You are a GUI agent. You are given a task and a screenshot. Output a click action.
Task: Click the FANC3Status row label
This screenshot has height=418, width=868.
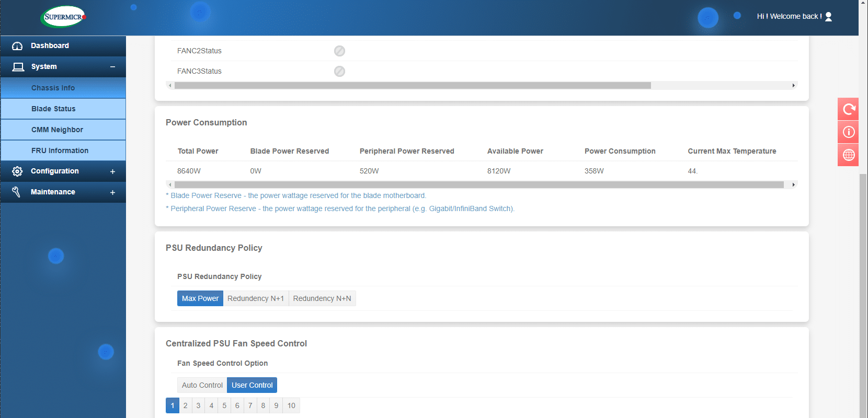(199, 71)
